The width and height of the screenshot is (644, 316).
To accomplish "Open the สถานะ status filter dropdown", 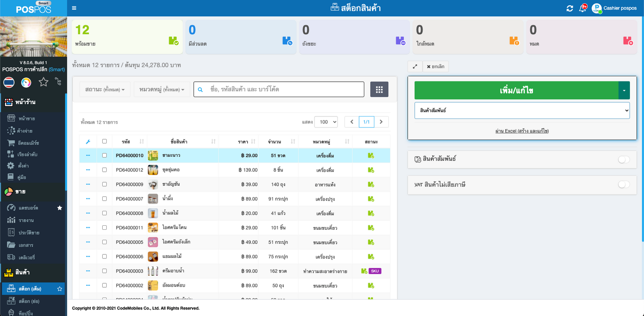I will tap(105, 89).
